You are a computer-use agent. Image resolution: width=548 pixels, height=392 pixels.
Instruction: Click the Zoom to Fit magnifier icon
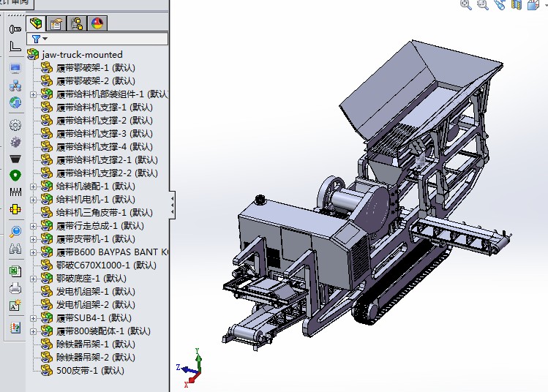[466, 4]
